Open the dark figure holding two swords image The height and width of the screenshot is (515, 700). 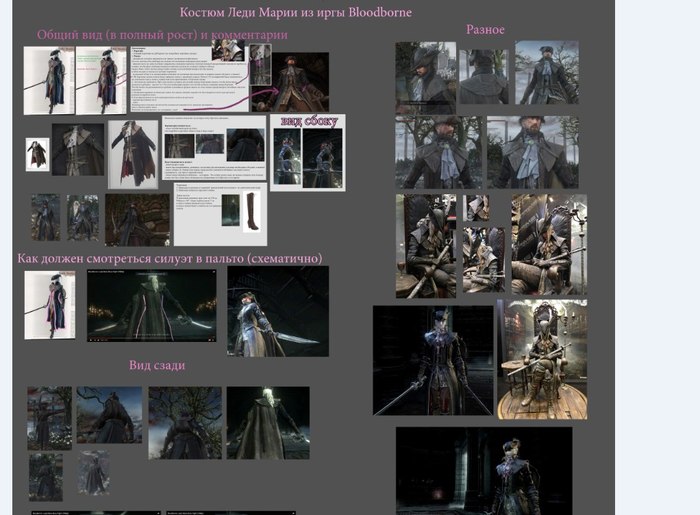pyautogui.click(x=433, y=360)
